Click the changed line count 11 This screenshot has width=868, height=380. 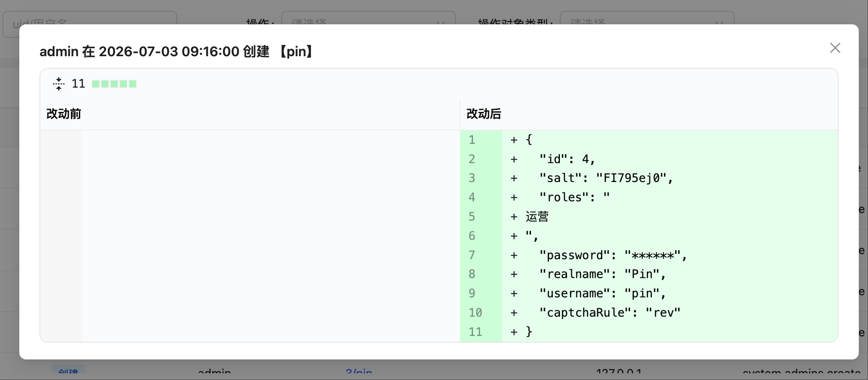[78, 84]
